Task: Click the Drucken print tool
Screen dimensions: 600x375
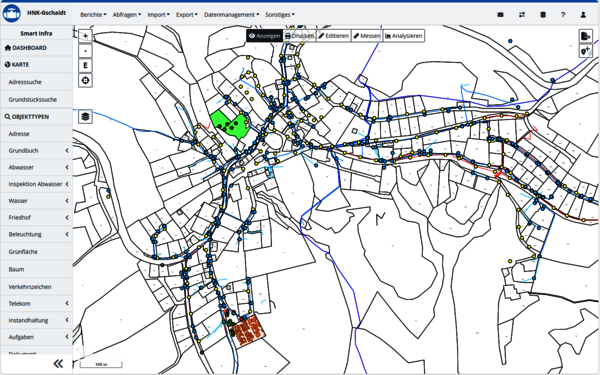Action: [x=299, y=36]
